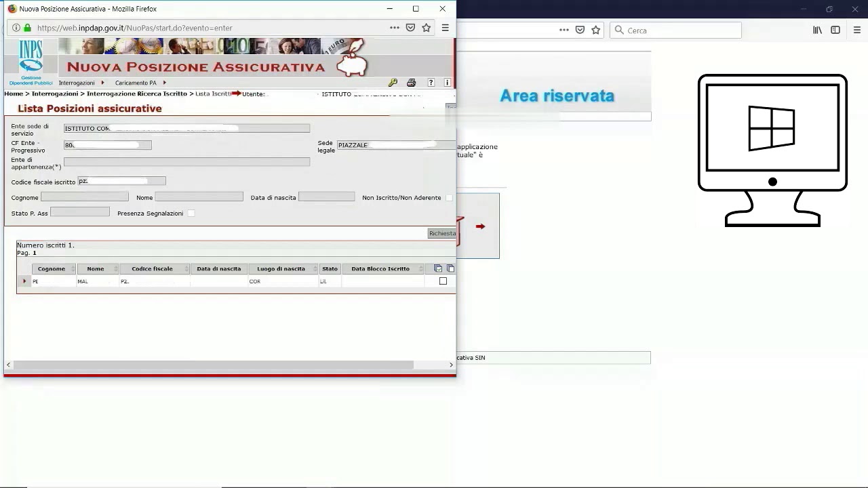Viewport: 868px width, 488px height.
Task: Bookmark this page with star in front window
Action: click(x=427, y=28)
